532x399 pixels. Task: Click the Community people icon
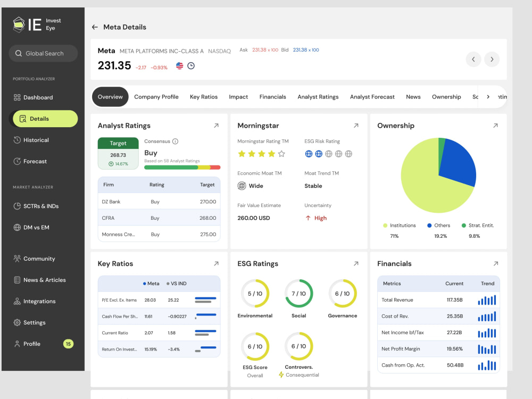click(x=17, y=259)
